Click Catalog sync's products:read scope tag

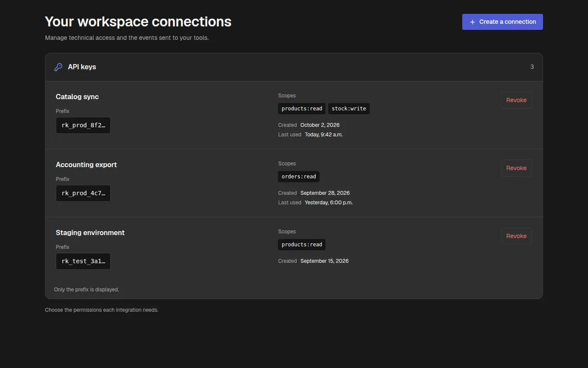click(302, 109)
